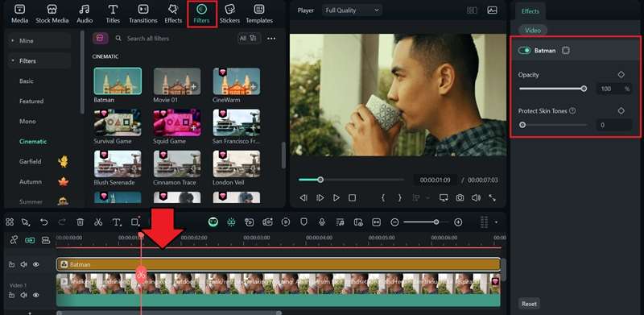Select the crop/rectangle tool in timeline toolbar
Viewport: 644px width, 315px height.
click(x=135, y=222)
